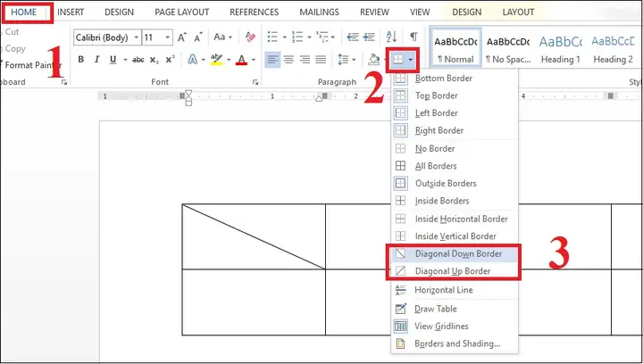Select Outside Borders option
Screen dimensions: 643x364
click(455, 184)
